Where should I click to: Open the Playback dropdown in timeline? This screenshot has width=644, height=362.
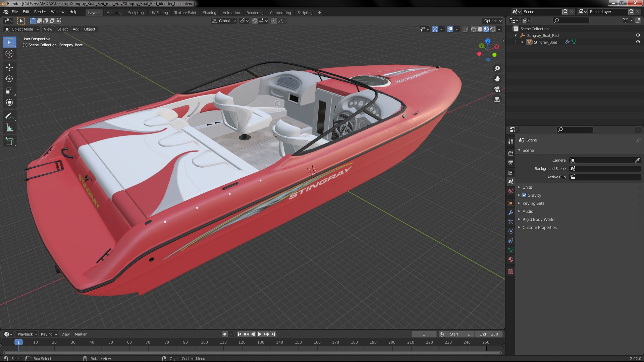point(27,334)
